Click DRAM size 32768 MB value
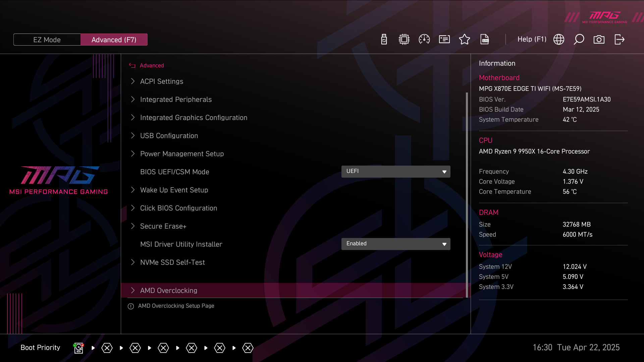The width and height of the screenshot is (644, 362). pos(577,225)
